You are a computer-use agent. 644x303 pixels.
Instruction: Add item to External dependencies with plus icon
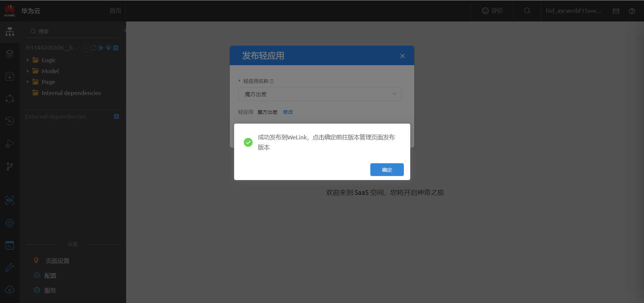[x=116, y=116]
